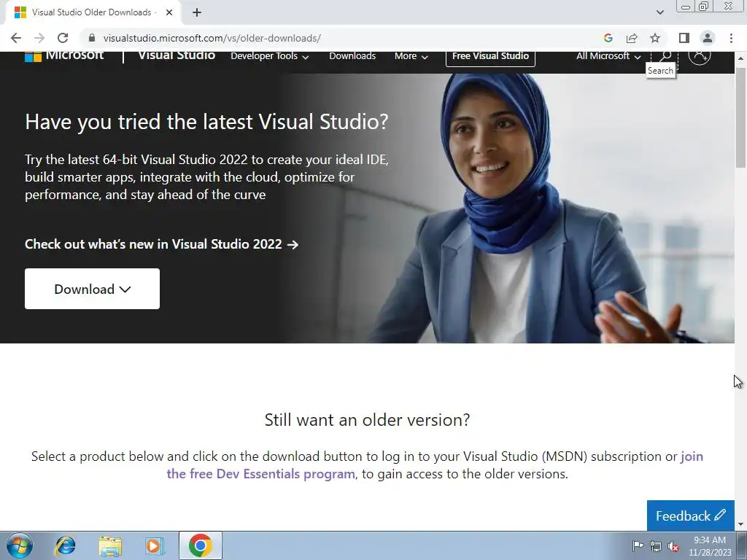The height and width of the screenshot is (560, 747).
Task: Click the scrollbar down arrow
Action: click(x=740, y=524)
